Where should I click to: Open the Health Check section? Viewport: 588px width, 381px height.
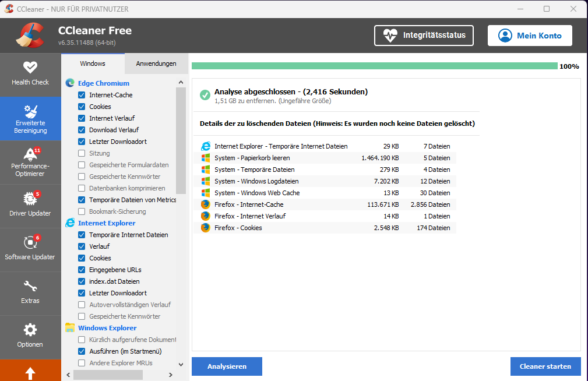30,75
